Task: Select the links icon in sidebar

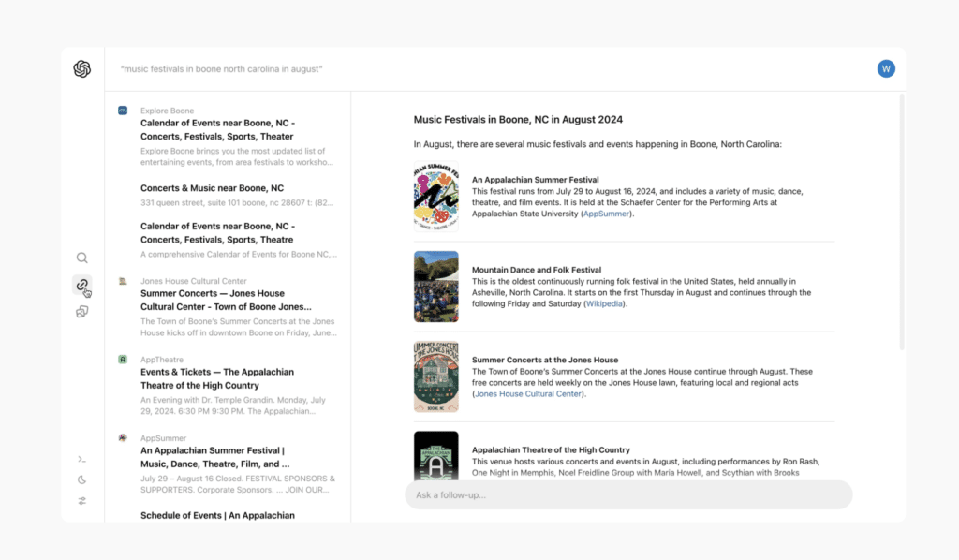Action: coord(82,285)
